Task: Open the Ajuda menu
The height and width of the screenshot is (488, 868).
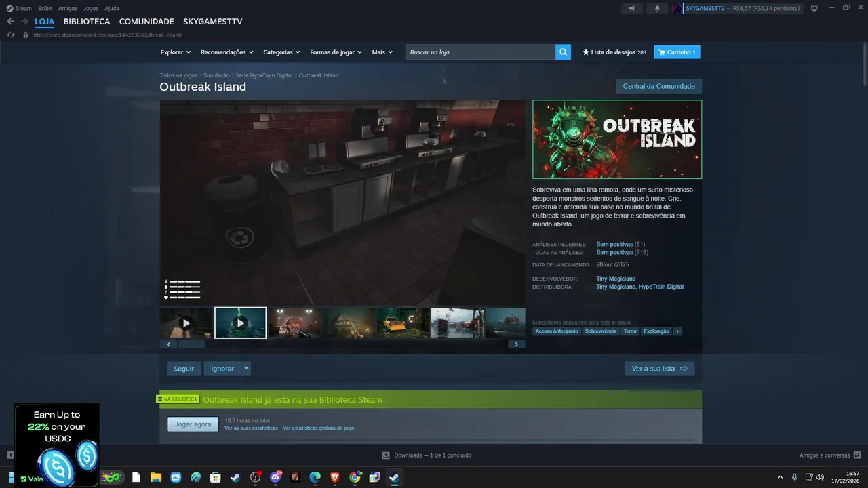Action: click(x=112, y=8)
